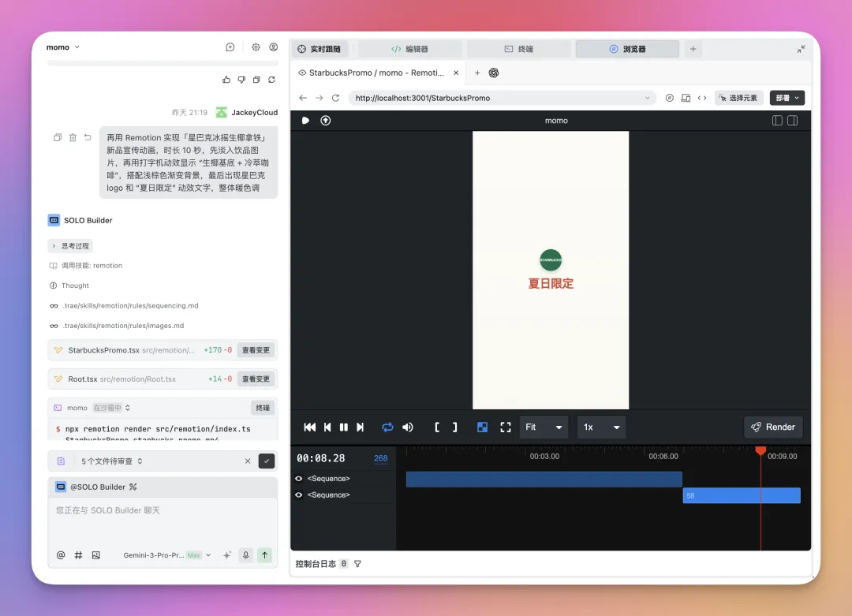Click the Render button
Screen dimensions: 852x616
pos(773,427)
